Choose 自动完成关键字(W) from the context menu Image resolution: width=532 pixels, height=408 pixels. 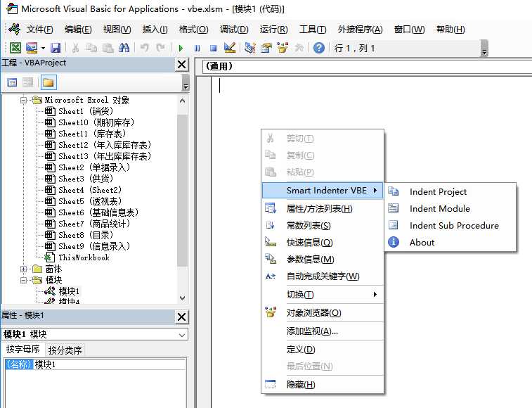click(x=323, y=276)
